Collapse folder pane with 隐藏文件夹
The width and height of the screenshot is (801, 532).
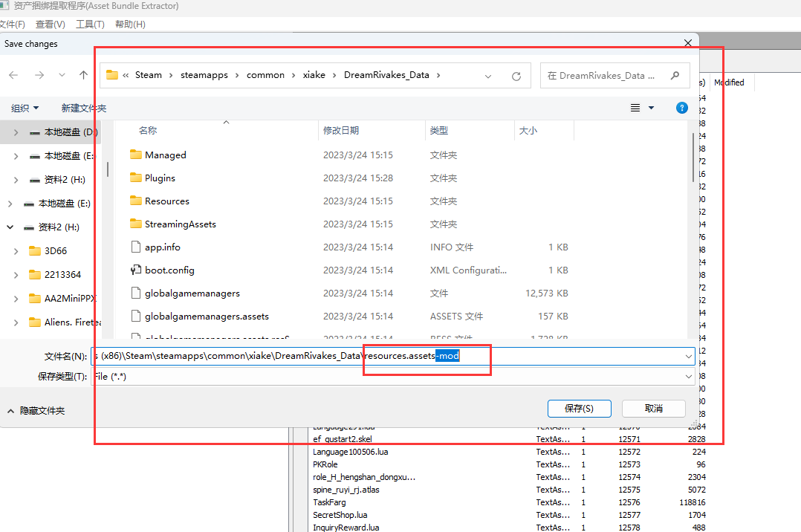pyautogui.click(x=36, y=411)
